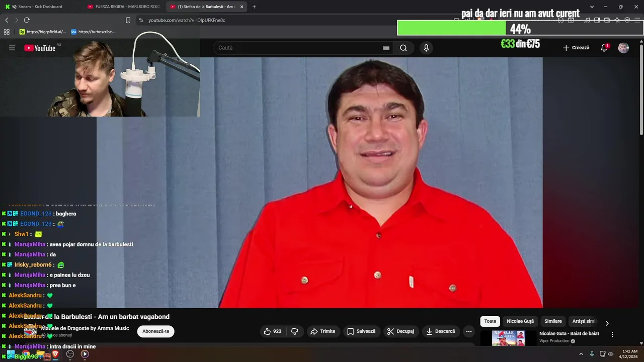Download the video with Descarcă button

point(440,331)
